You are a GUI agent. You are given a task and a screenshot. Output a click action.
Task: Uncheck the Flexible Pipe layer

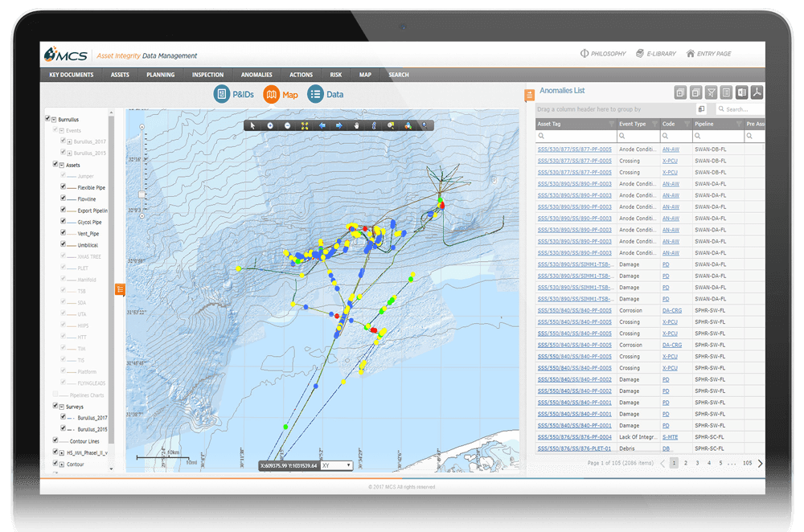(x=64, y=187)
